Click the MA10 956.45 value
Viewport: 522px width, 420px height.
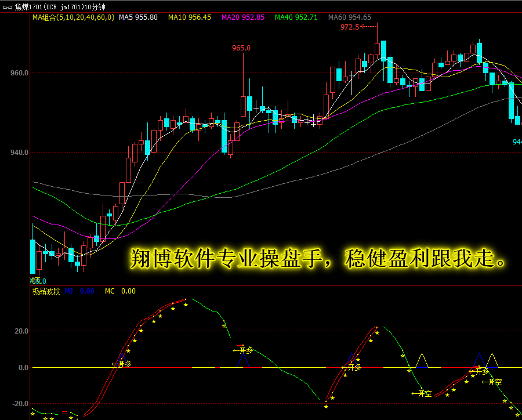click(190, 17)
